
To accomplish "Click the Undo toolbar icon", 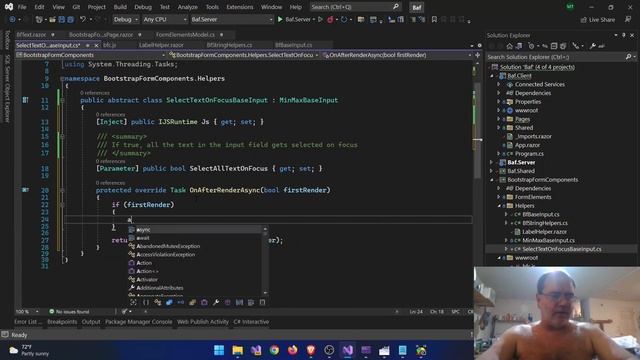I will coord(83,19).
